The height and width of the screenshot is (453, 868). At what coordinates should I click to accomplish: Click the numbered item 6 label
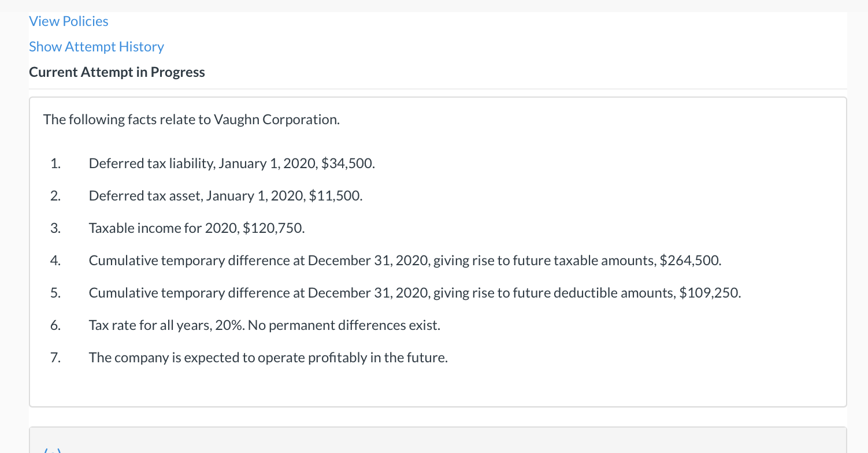coord(55,325)
